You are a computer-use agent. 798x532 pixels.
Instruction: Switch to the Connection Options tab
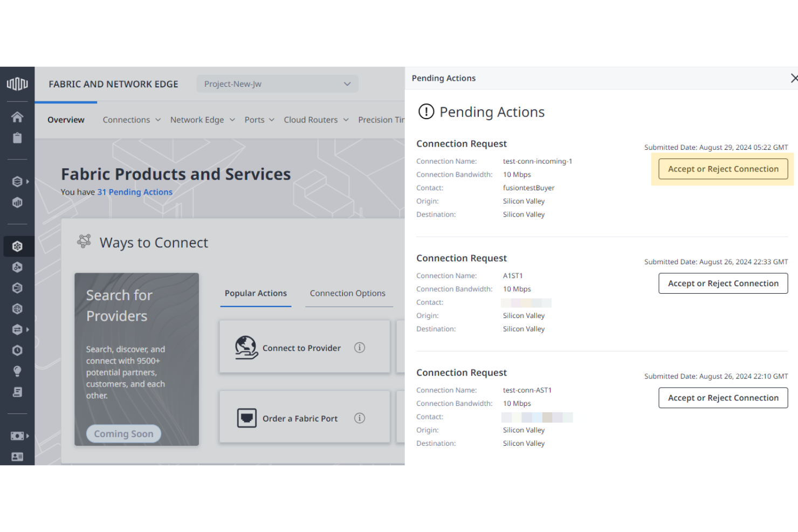coord(348,293)
